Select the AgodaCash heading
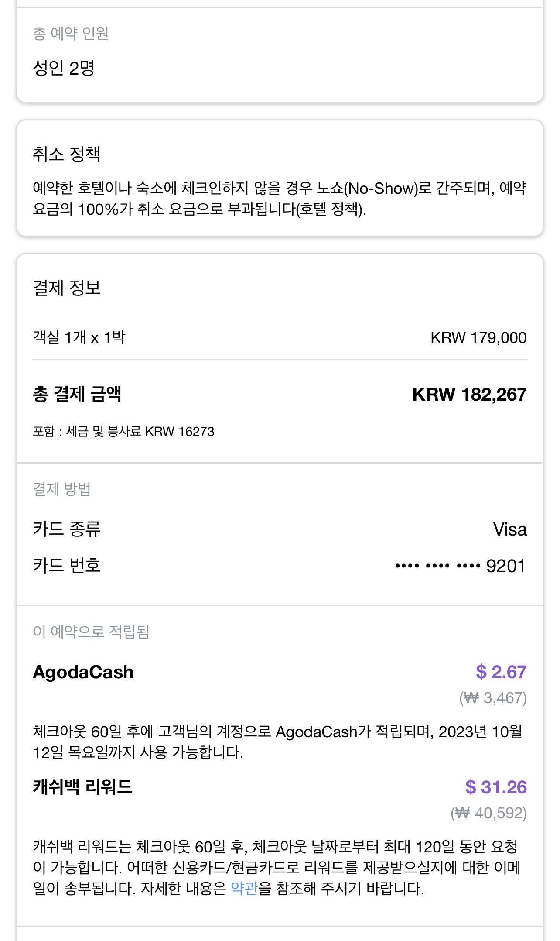Screen dimensions: 560x941 pos(83,672)
